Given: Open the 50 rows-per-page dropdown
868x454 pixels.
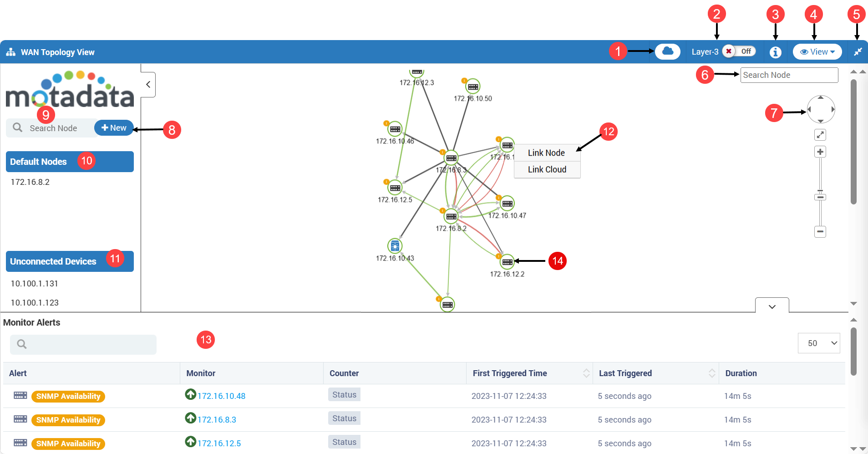Looking at the screenshot, I should [819, 343].
